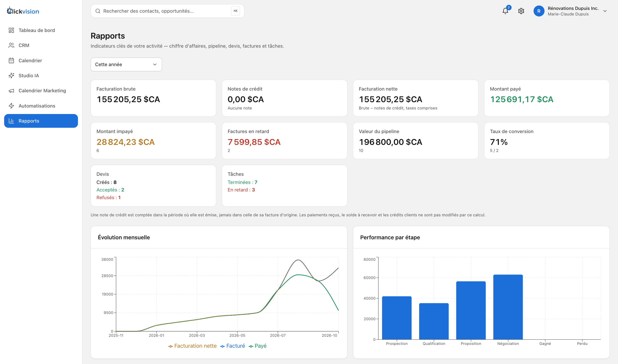Click Performance par étape chart title
This screenshot has width=618, height=364.
pos(390,237)
